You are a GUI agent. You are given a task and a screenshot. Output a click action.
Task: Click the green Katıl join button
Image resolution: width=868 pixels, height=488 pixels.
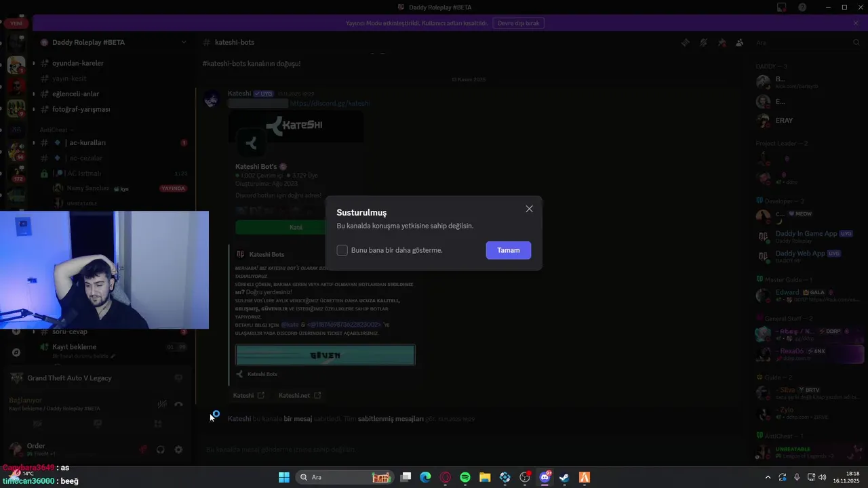click(296, 227)
